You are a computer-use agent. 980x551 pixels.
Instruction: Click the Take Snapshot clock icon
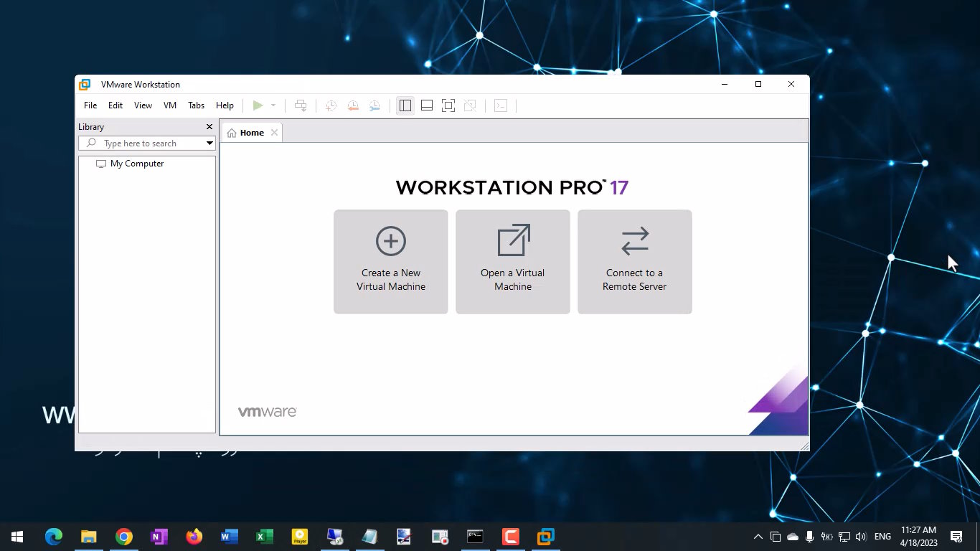coord(331,105)
